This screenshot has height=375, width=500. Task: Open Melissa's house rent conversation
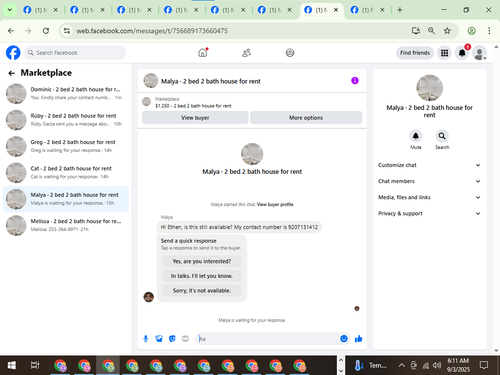click(66, 225)
